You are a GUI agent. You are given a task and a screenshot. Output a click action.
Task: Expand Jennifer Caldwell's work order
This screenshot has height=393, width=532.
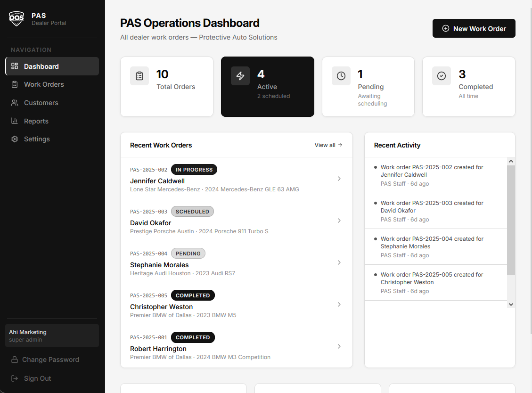(339, 179)
